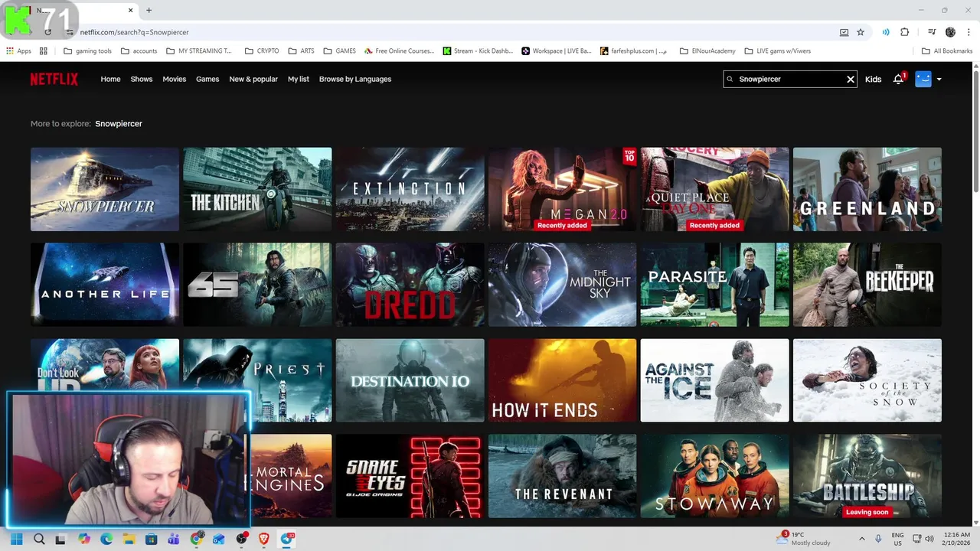Switch to Kids profile
The image size is (980, 551).
[x=873, y=79]
